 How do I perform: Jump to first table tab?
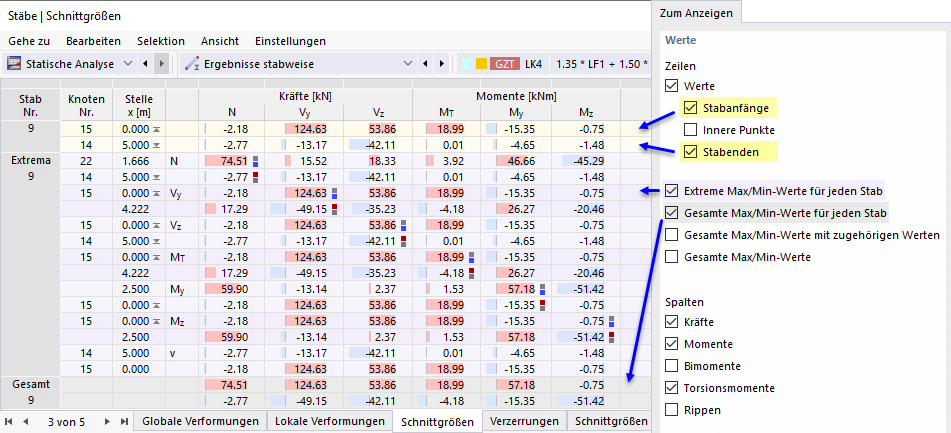coord(9,421)
